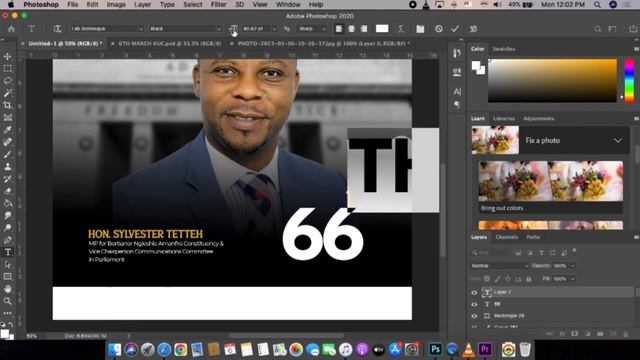Image resolution: width=640 pixels, height=360 pixels.
Task: Open the Color panel menu
Action: [636, 49]
